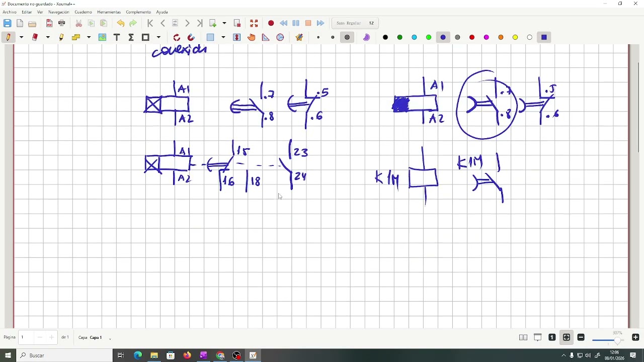Open the draw rectangle shape dropdown
Screen dimensions: 644x362
[159, 38]
